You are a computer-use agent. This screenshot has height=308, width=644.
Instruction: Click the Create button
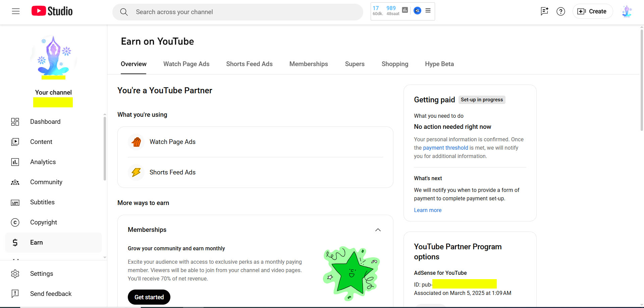pyautogui.click(x=592, y=11)
